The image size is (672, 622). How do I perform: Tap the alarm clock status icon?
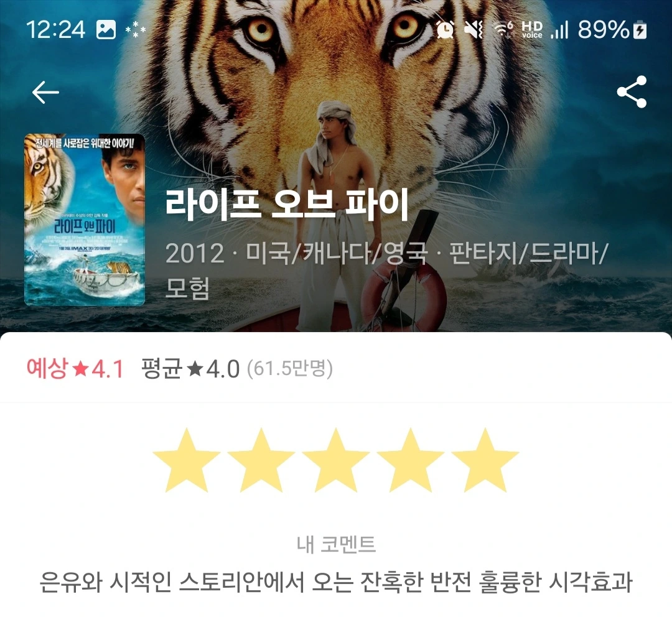tap(445, 29)
